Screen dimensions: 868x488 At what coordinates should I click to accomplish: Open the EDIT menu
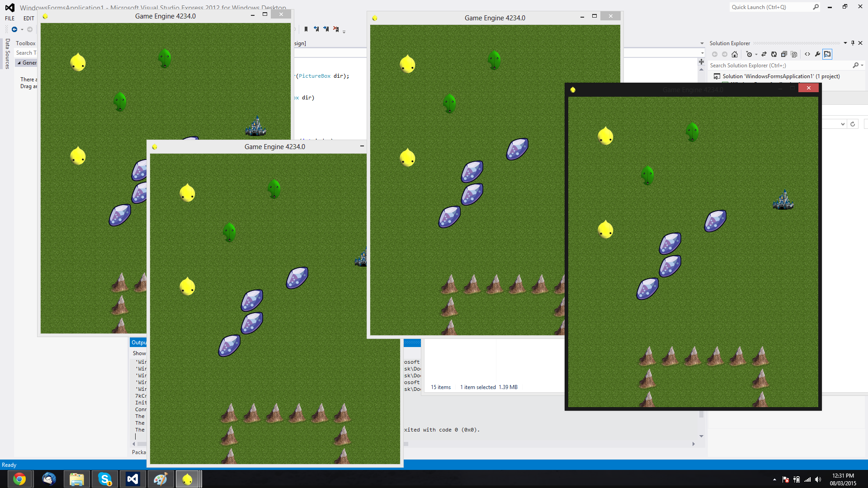click(x=29, y=19)
